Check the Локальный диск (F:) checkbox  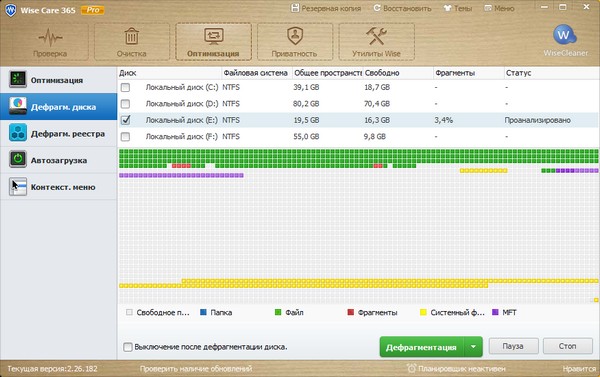coord(125,137)
